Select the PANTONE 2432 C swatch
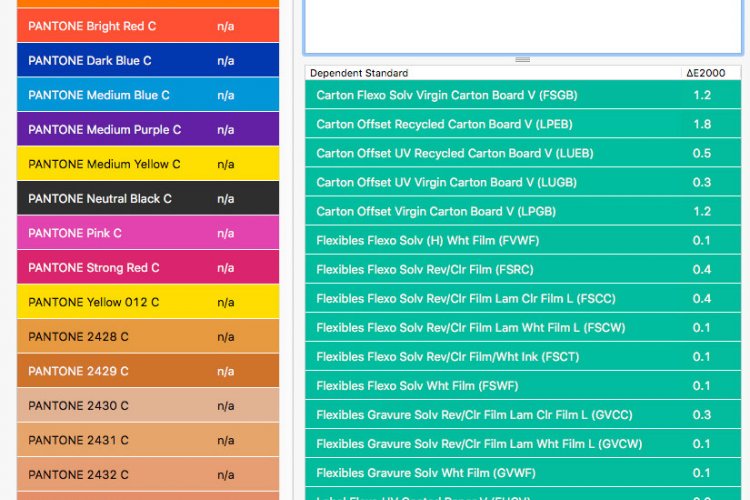This screenshot has width=750, height=500. tap(148, 474)
